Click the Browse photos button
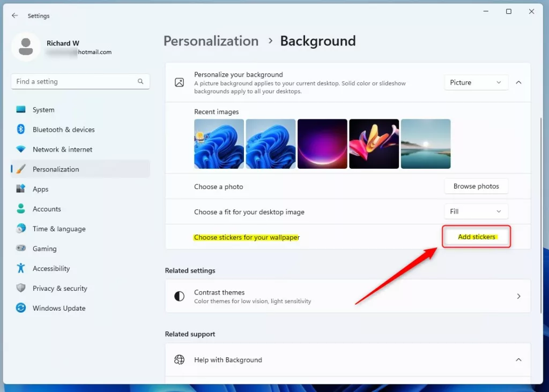This screenshot has width=549, height=392. click(x=476, y=186)
